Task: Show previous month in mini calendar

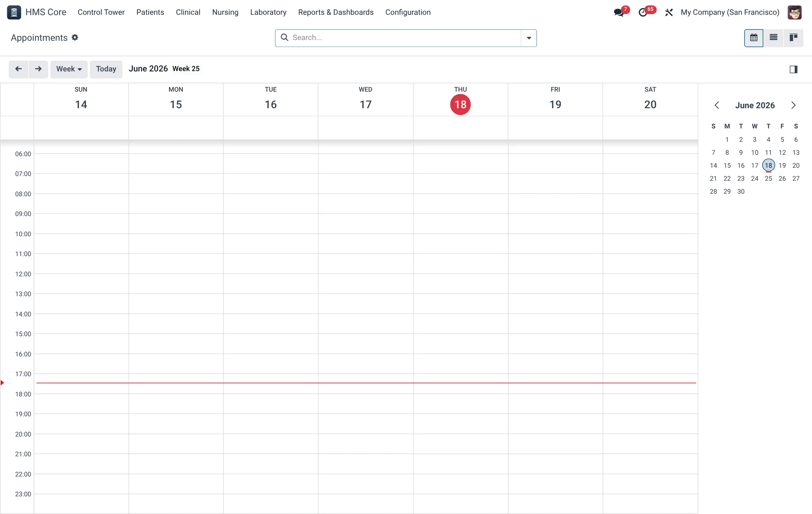Action: (717, 105)
